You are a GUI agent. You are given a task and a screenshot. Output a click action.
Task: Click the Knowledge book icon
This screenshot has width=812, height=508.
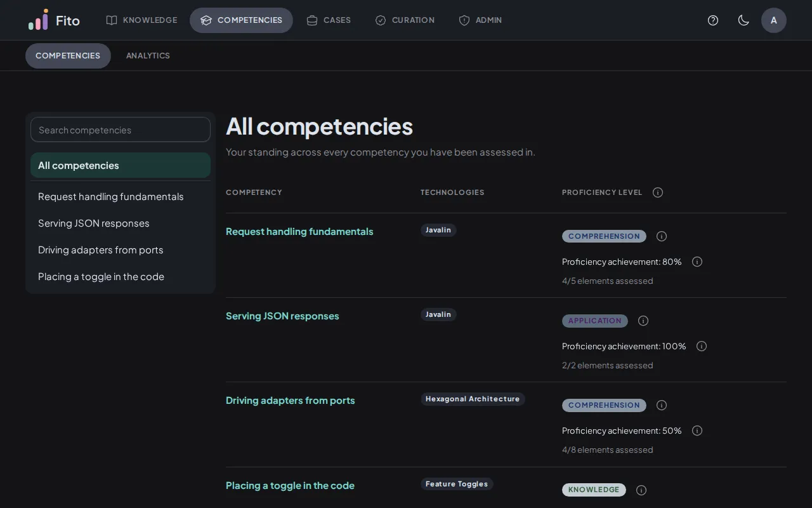pos(112,20)
